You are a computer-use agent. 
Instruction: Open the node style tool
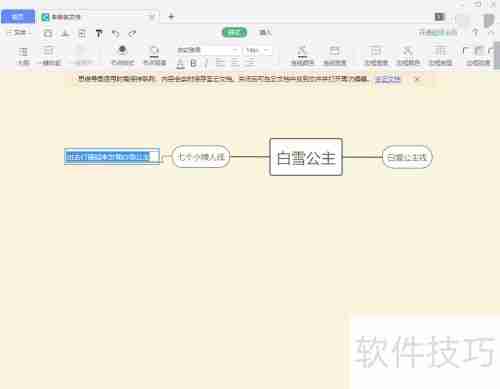pos(122,56)
